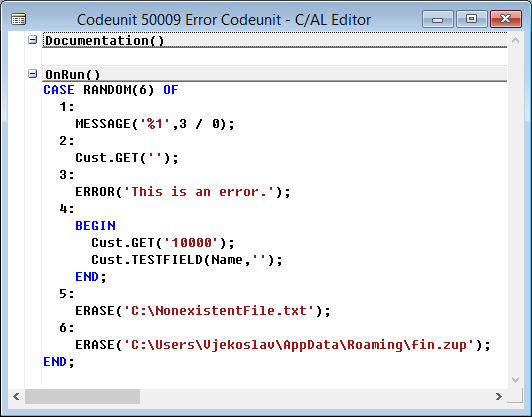Click the vertical scrollbar up arrow
The height and width of the screenshot is (417, 532).
point(515,40)
